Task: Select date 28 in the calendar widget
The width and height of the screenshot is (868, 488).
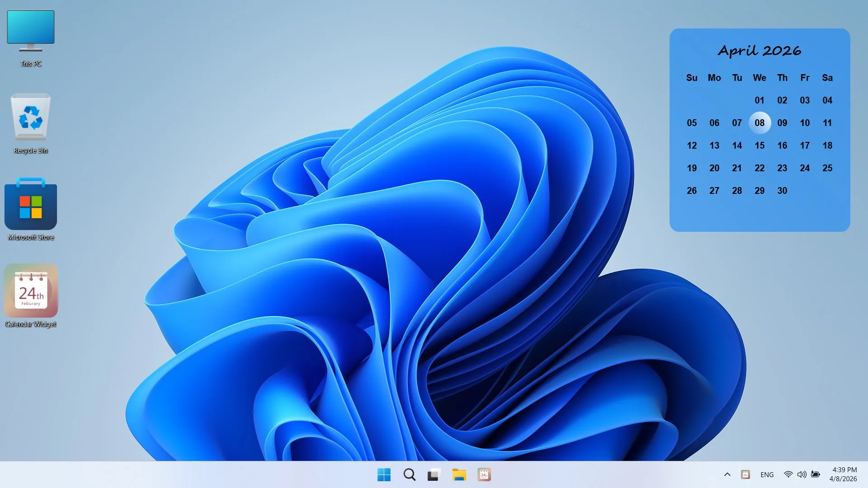Action: pyautogui.click(x=737, y=191)
